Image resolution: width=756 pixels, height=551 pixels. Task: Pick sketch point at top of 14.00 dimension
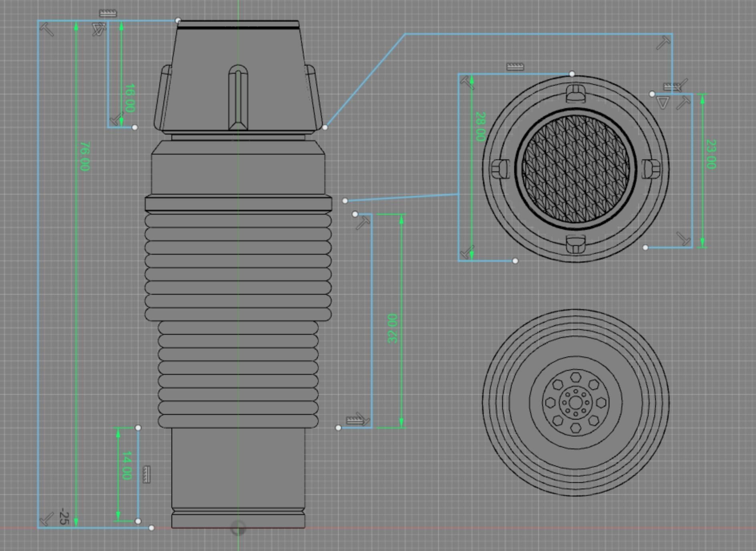138,428
